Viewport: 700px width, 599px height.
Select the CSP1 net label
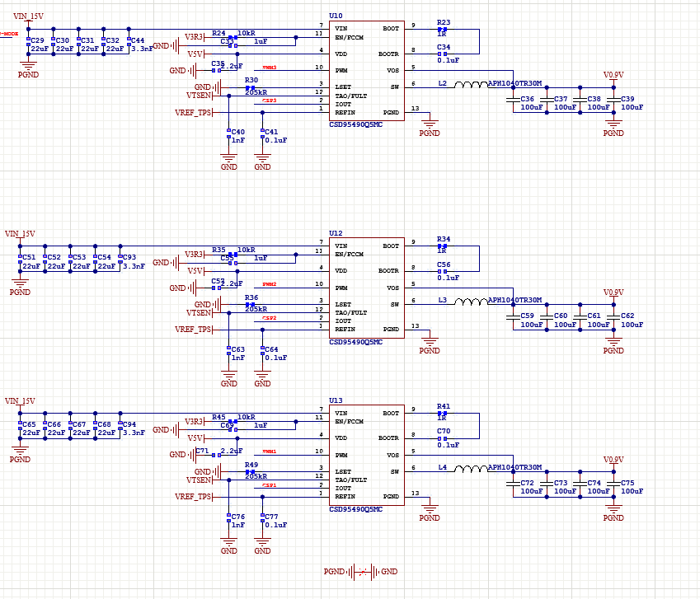click(269, 485)
